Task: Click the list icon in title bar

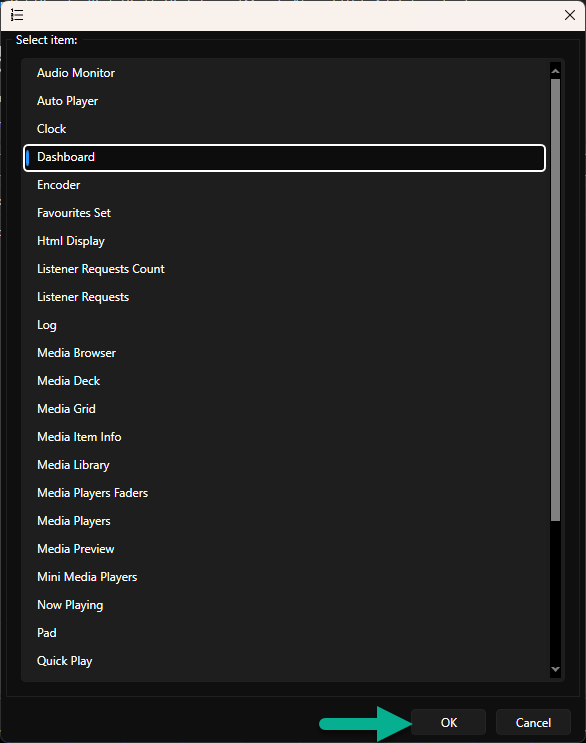Action: click(17, 15)
